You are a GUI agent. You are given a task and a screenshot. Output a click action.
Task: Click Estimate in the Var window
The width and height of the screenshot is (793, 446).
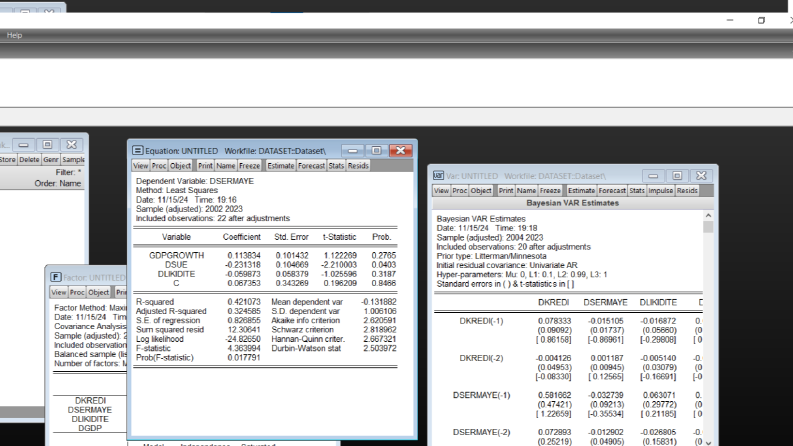pos(581,191)
